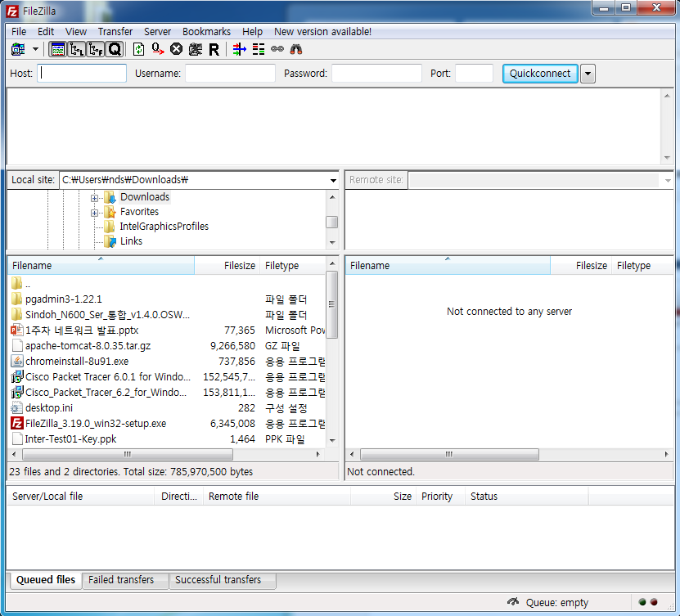The height and width of the screenshot is (616, 680).
Task: Toggle local directory tree display
Action: pos(77,49)
